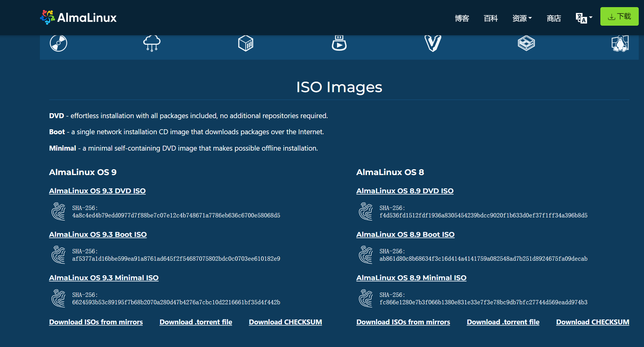
Task: Copy SHA-256 icon for 9.3 Boot ISO
Action: pos(58,255)
